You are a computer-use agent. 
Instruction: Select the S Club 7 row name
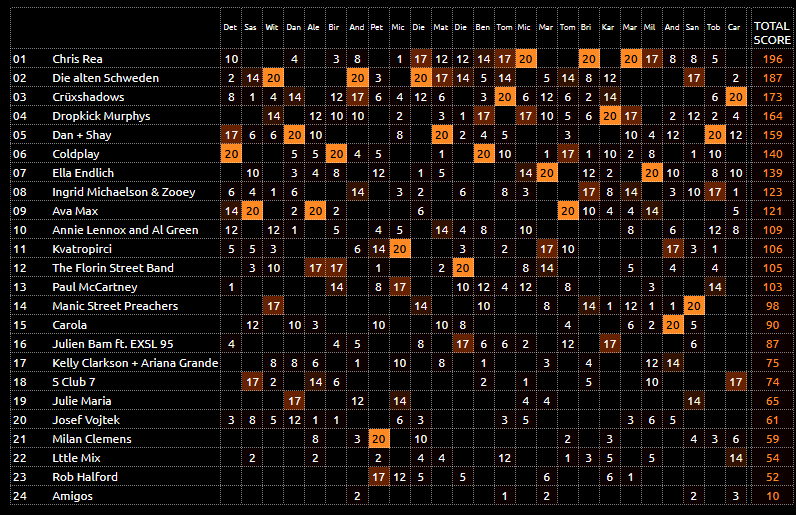74,382
